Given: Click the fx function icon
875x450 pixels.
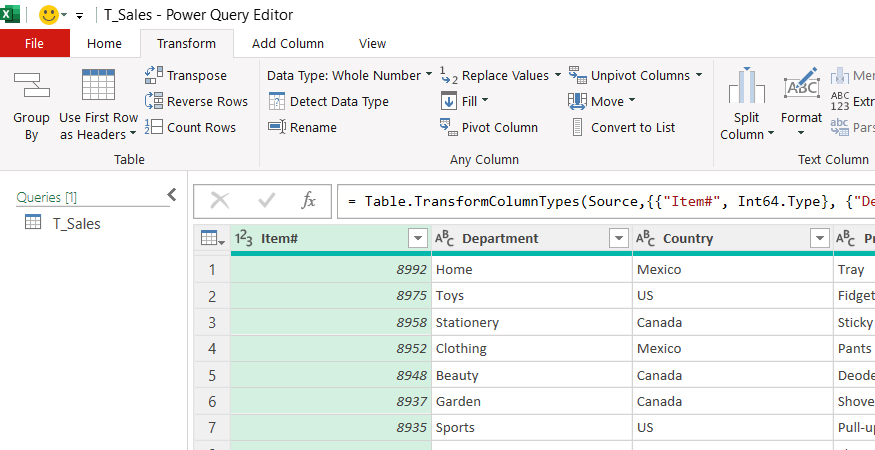Looking at the screenshot, I should tap(309, 200).
